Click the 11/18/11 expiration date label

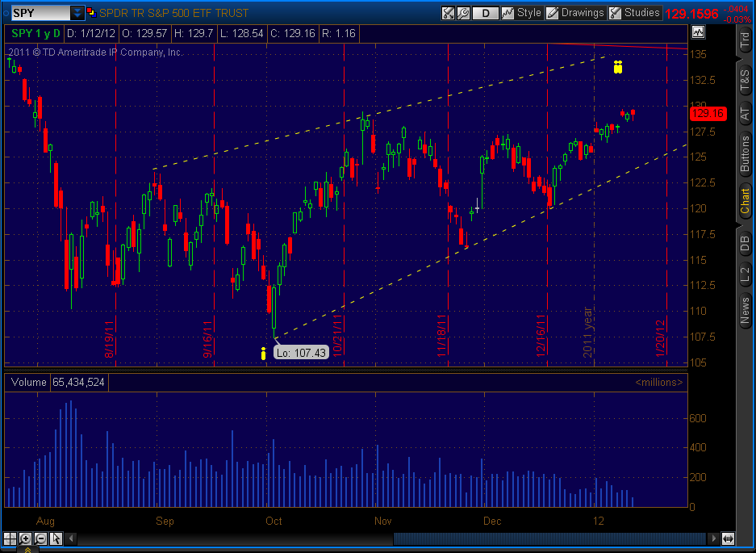click(441, 336)
